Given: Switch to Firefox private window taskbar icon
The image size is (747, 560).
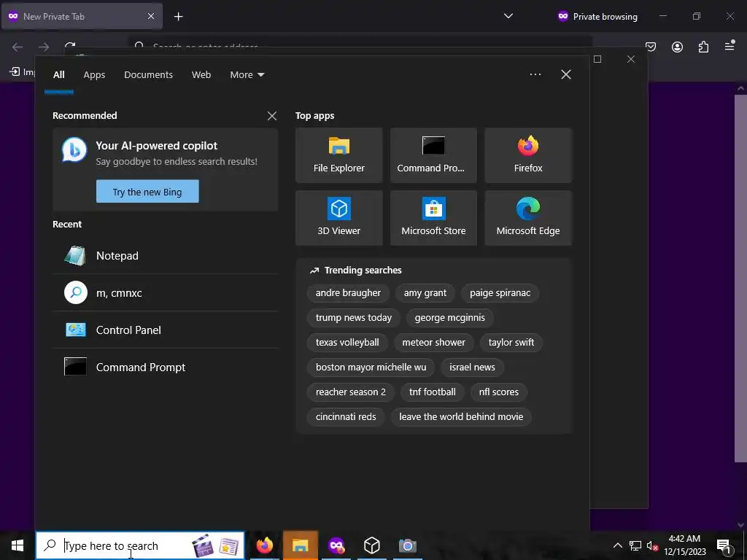Looking at the screenshot, I should 336,545.
